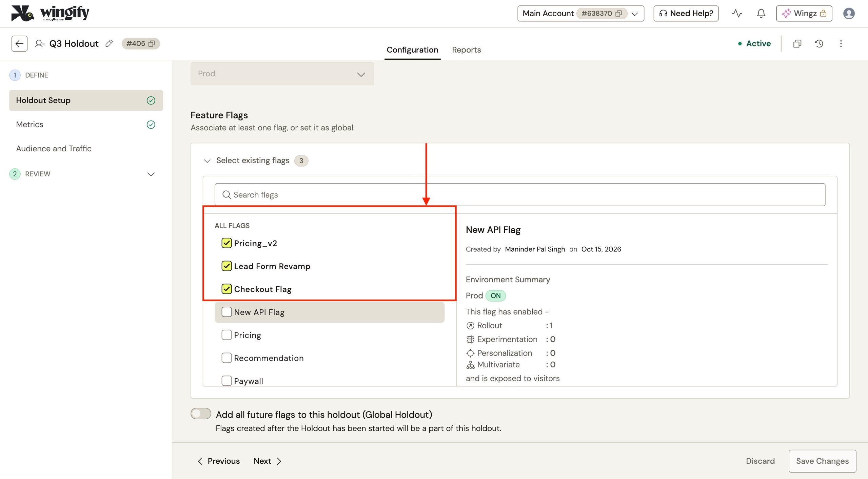Click the back arrow button
868x479 pixels.
19,43
